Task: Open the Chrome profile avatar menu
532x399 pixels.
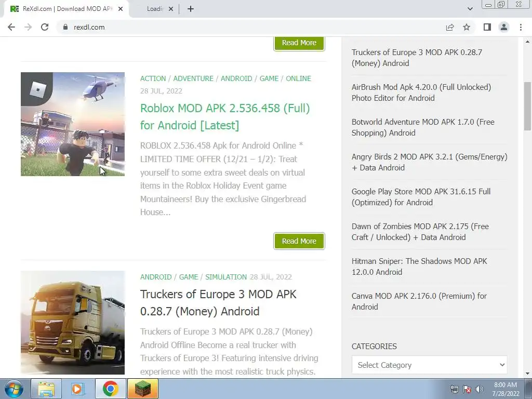Action: pos(504,27)
